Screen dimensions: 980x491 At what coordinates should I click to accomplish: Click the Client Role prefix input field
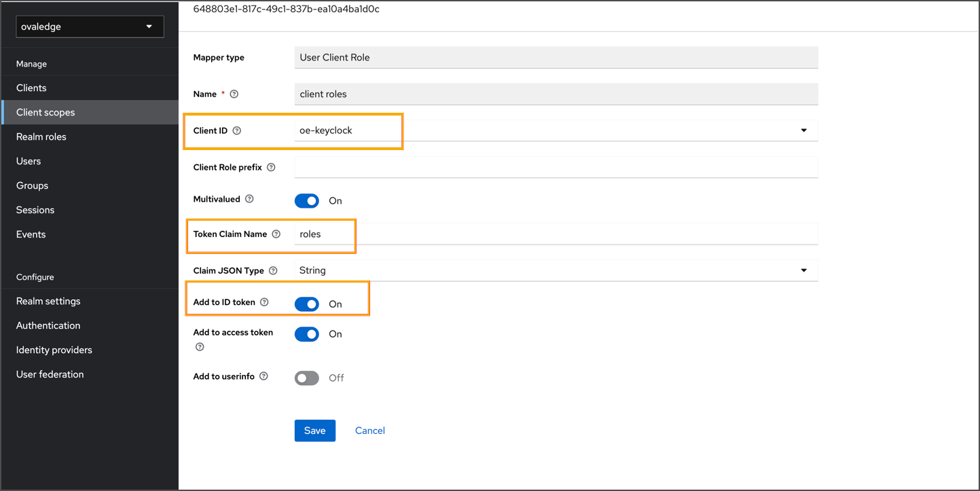[x=556, y=167]
